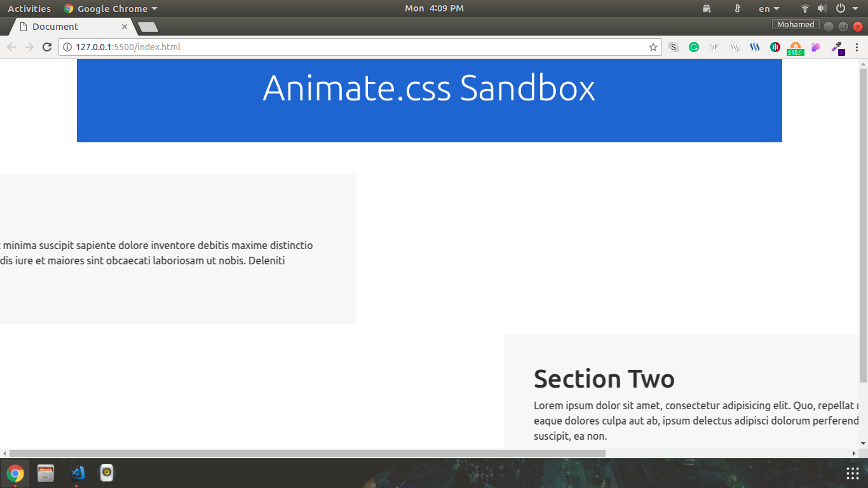Open the Steem extension icon
Viewport: 868px width, 488px height.
pyautogui.click(x=755, y=47)
